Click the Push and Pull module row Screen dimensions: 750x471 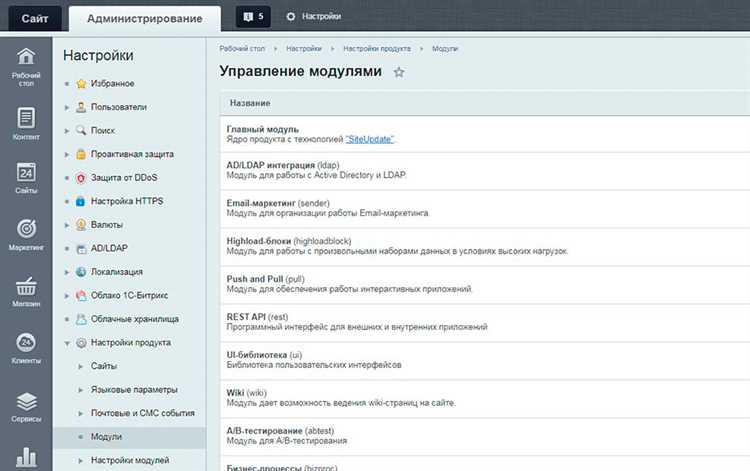(x=485, y=284)
